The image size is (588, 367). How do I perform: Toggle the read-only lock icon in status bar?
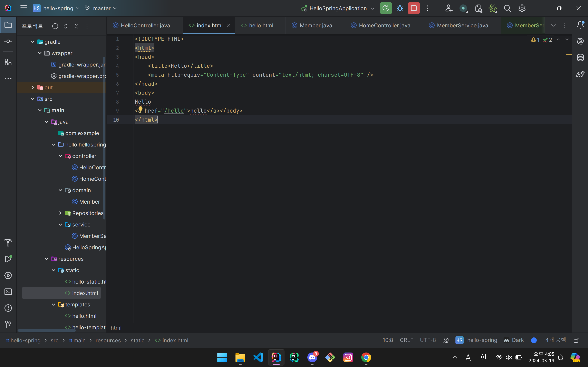click(x=577, y=340)
